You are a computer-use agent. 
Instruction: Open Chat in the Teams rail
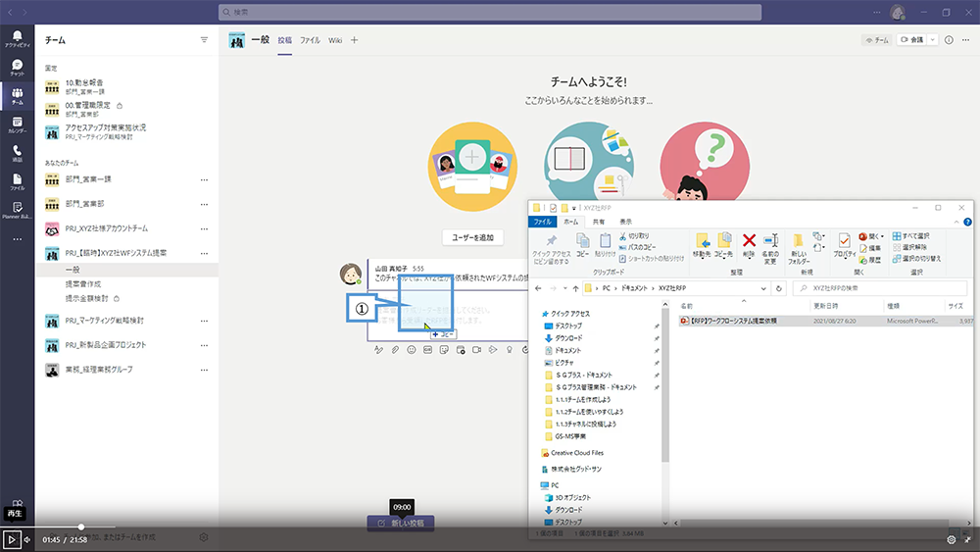pos(17,68)
